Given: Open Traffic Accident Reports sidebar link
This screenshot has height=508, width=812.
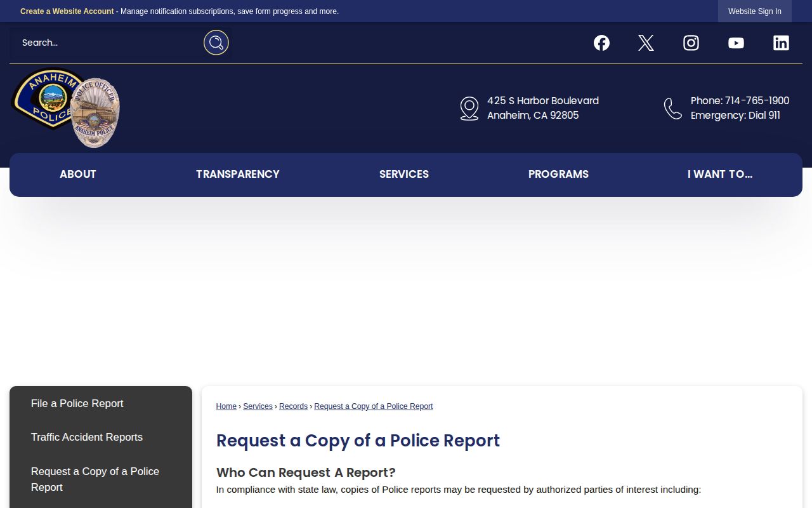Looking at the screenshot, I should [x=87, y=438].
